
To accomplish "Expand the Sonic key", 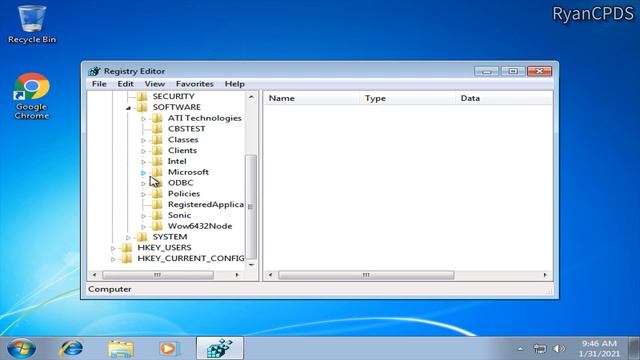I will pyautogui.click(x=143, y=216).
